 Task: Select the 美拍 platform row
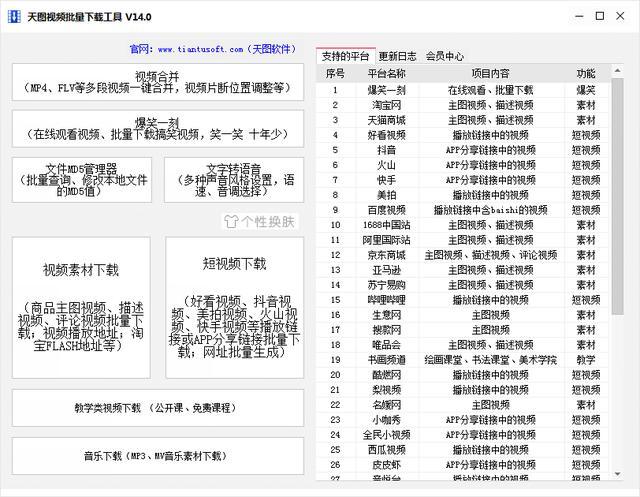pos(462,195)
